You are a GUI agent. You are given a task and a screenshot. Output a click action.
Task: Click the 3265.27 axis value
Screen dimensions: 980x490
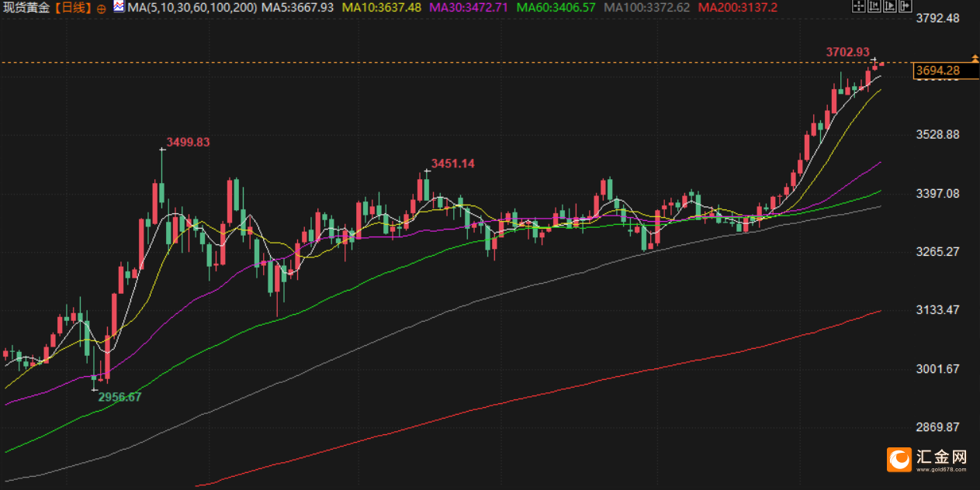click(938, 251)
